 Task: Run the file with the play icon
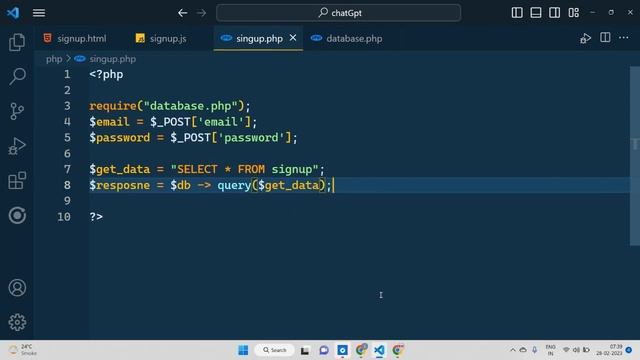pos(585,38)
